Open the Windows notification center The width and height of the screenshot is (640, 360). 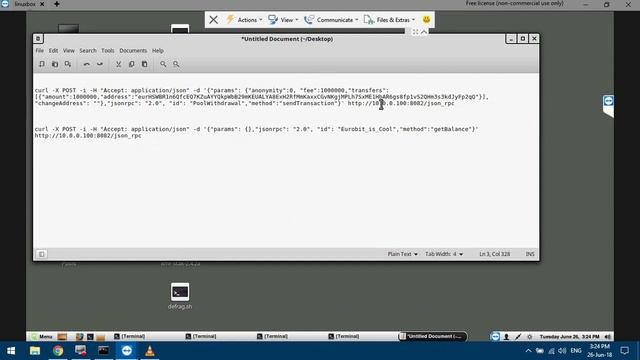624,351
